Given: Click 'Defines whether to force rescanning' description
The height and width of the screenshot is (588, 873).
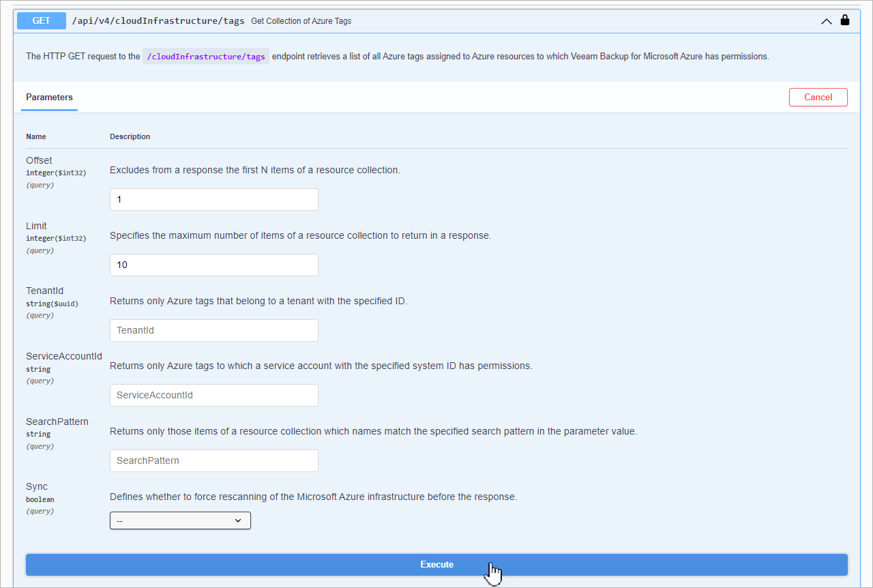Looking at the screenshot, I should click(313, 497).
